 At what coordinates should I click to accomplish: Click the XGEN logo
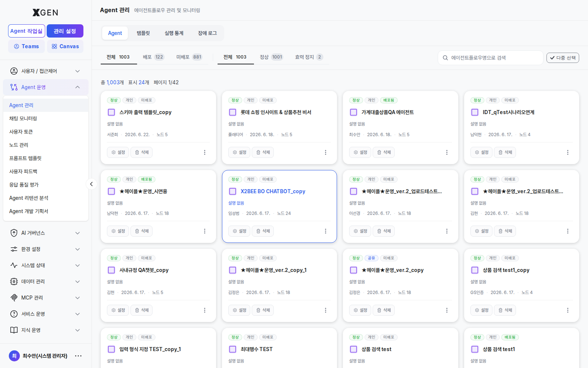(46, 13)
